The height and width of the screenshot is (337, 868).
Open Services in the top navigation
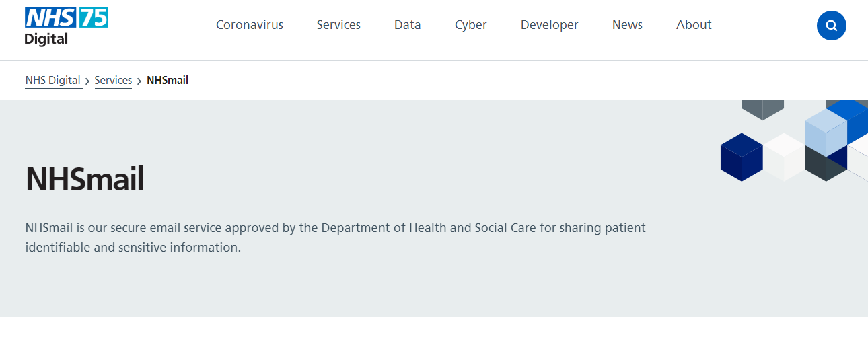point(338,25)
